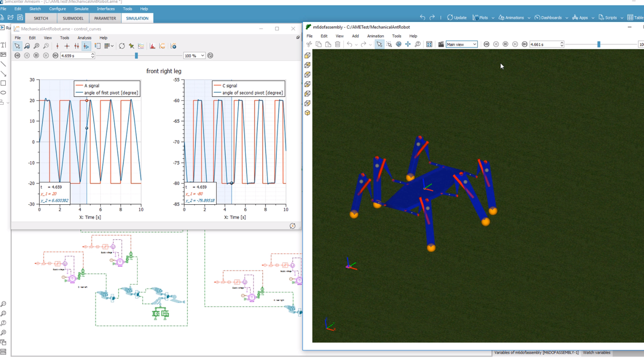This screenshot has height=362, width=644.
Task: Select the pan/translate tool in animation toolbar
Action: tap(408, 45)
